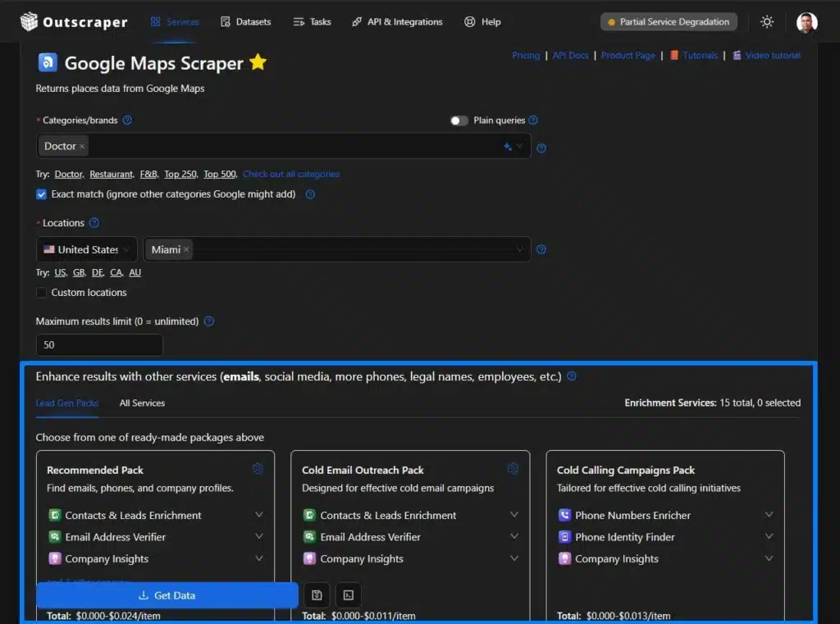Click the favorite star next to Google Maps Scraper
Screen dimensions: 840x624
[258, 62]
